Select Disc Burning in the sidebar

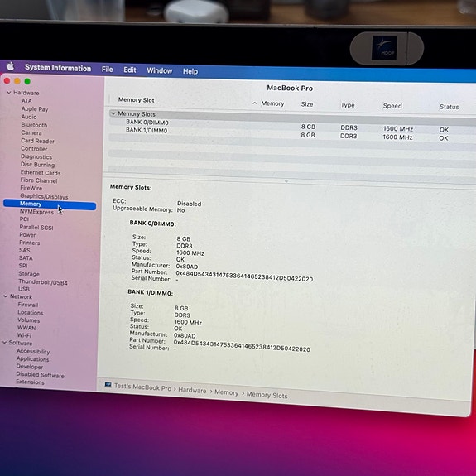(37, 165)
